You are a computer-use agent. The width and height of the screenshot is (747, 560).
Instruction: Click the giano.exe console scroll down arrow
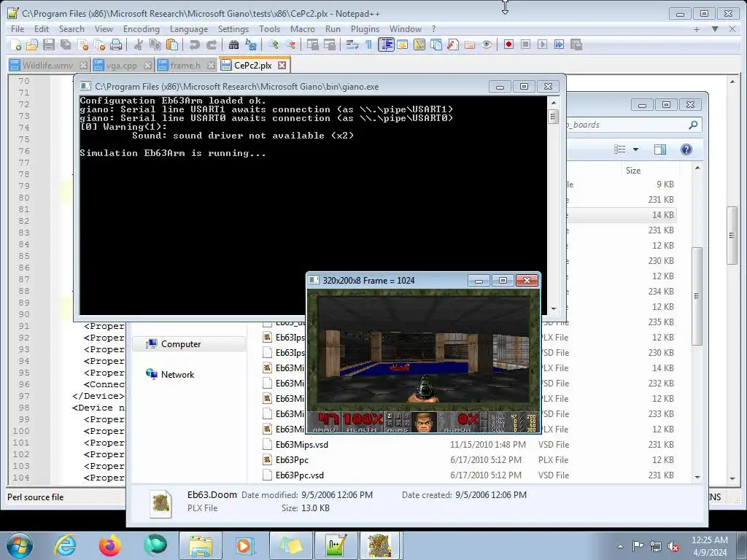[553, 308]
